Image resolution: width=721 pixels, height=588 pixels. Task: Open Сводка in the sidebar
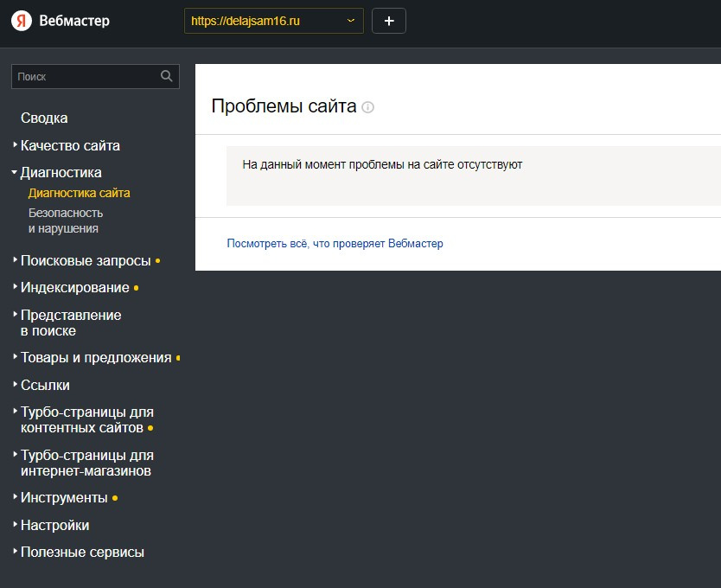[44, 118]
